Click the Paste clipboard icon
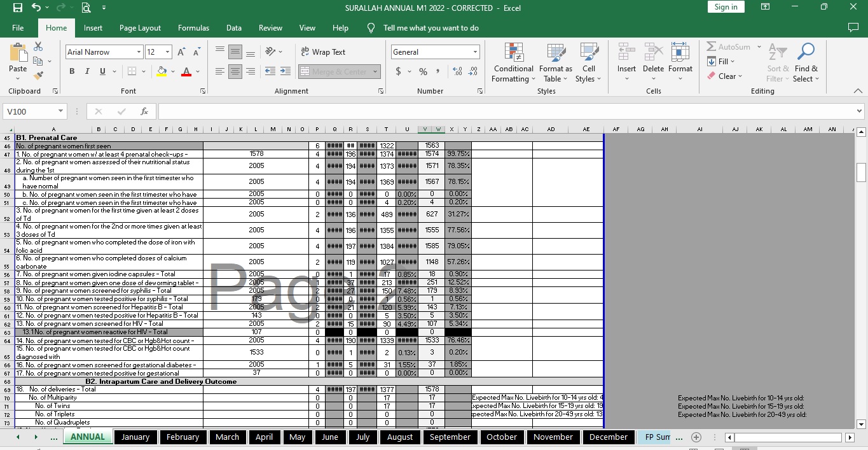This screenshot has height=450, width=868. [18, 52]
